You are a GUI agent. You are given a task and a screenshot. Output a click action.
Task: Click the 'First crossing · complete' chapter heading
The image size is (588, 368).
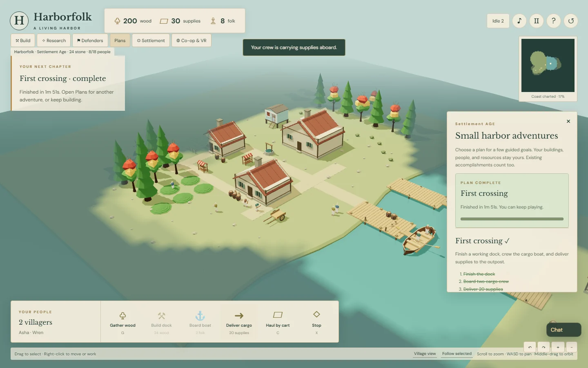(x=63, y=79)
